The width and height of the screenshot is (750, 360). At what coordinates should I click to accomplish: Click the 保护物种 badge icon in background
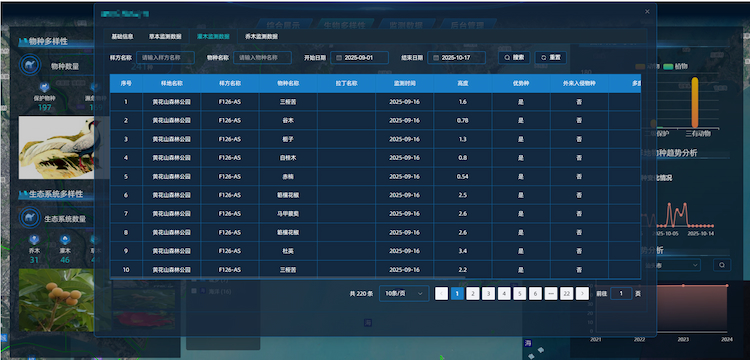click(x=44, y=87)
